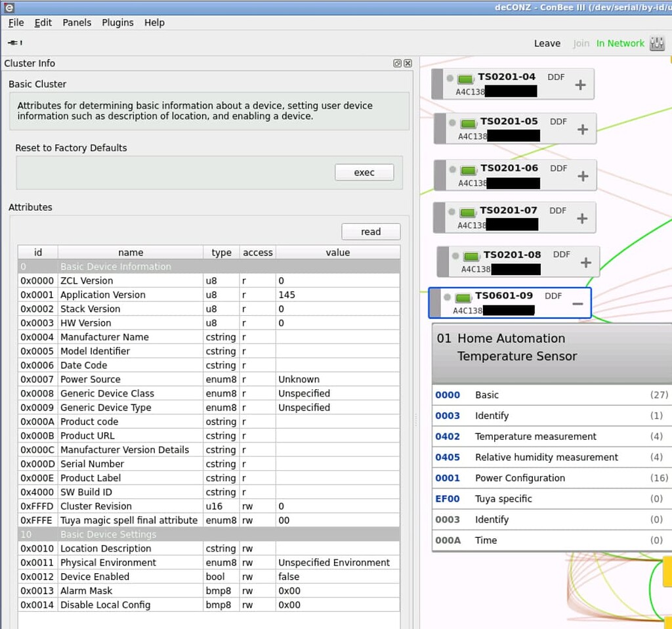Click the status dot on TS0201-06 node
Screen dimensions: 672x629
452,169
